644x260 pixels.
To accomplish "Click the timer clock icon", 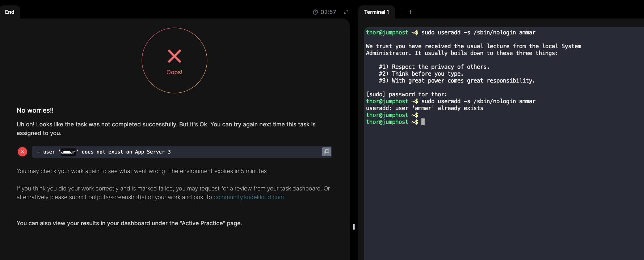I will point(315,12).
